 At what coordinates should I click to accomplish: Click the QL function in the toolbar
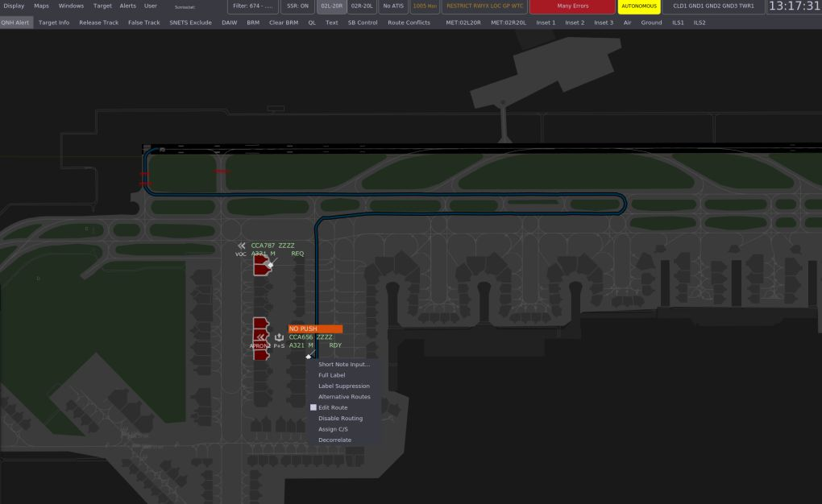pyautogui.click(x=311, y=22)
